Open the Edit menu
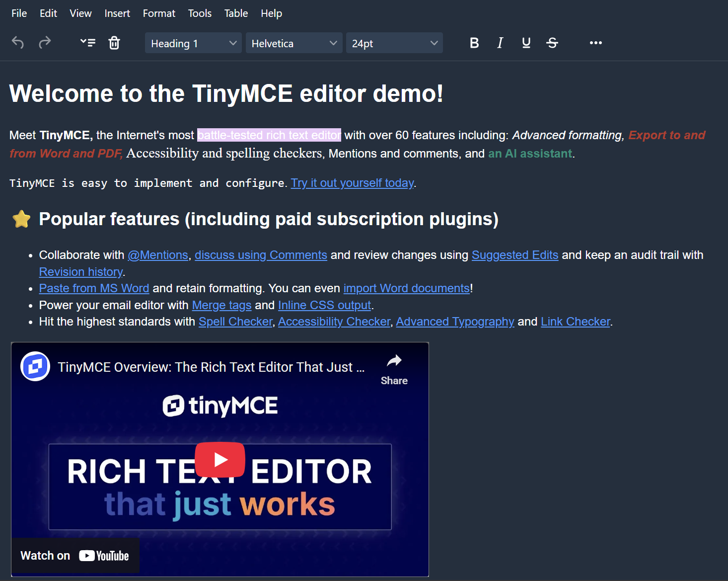Image resolution: width=728 pixels, height=581 pixels. pos(48,13)
